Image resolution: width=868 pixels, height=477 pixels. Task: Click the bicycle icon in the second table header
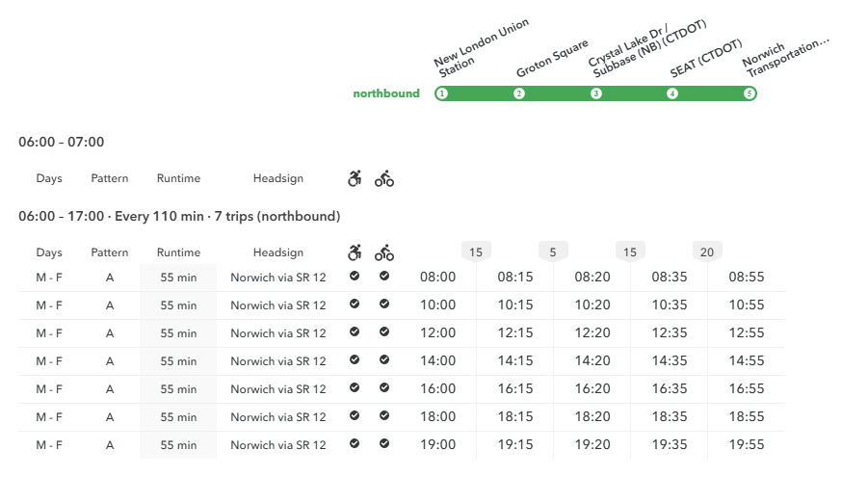384,252
